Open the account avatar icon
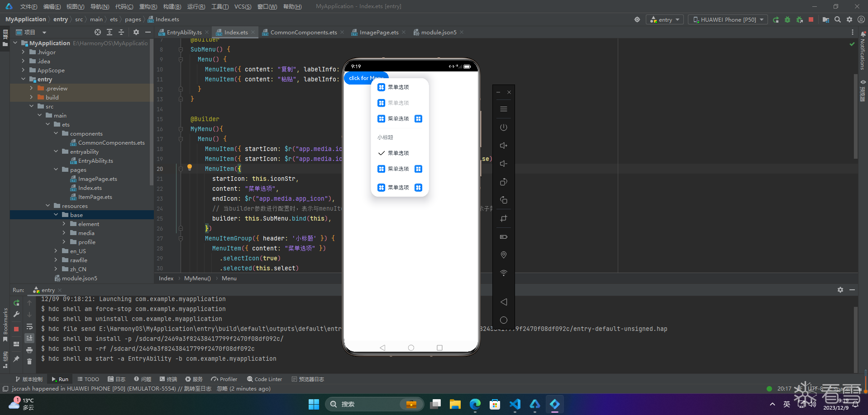The image size is (868, 415). tap(861, 19)
